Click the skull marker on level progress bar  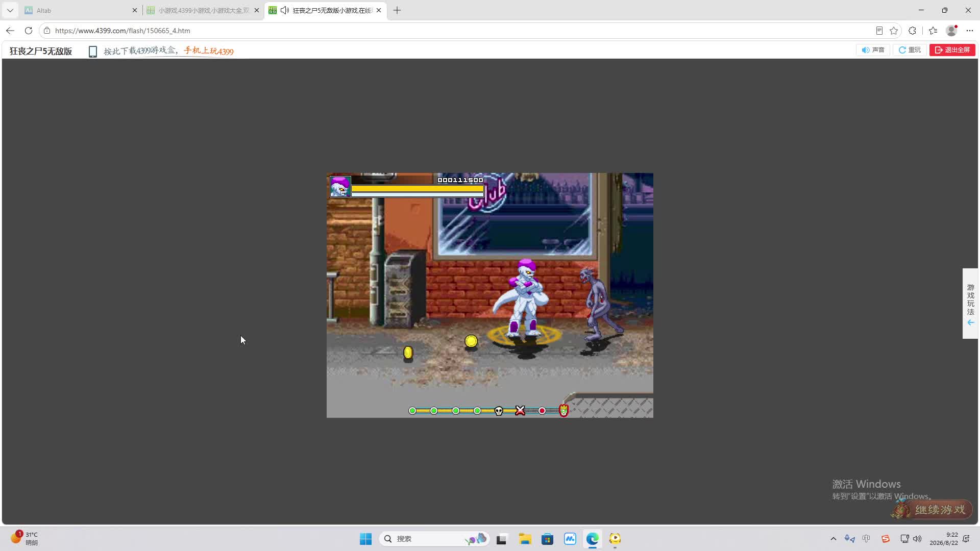(499, 411)
